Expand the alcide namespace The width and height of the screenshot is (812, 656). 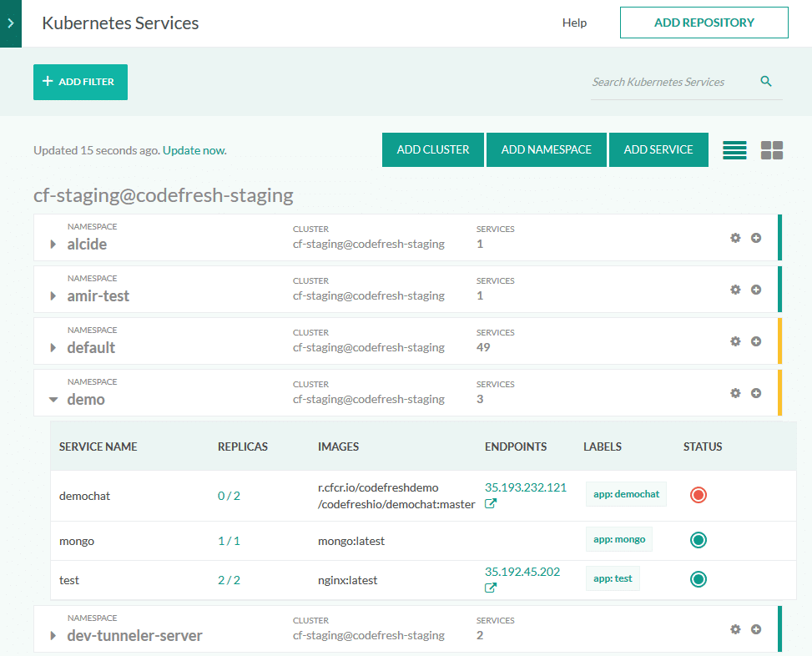[x=53, y=245]
